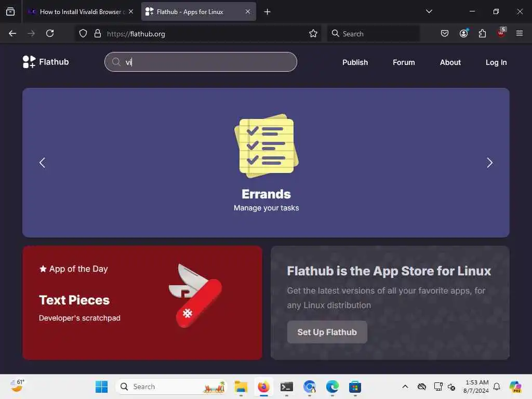This screenshot has width=532, height=399.
Task: Open the penguin app on taskbar
Action: click(x=310, y=387)
